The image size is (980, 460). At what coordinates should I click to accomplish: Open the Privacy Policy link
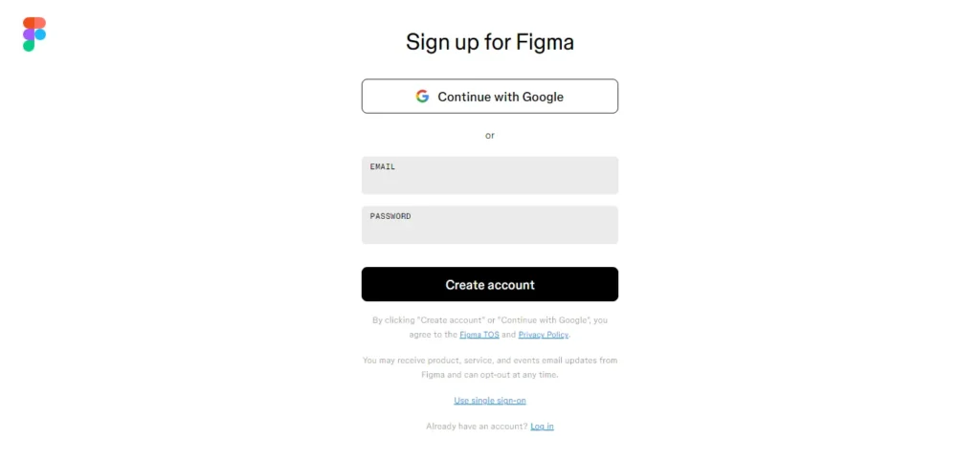coord(544,335)
